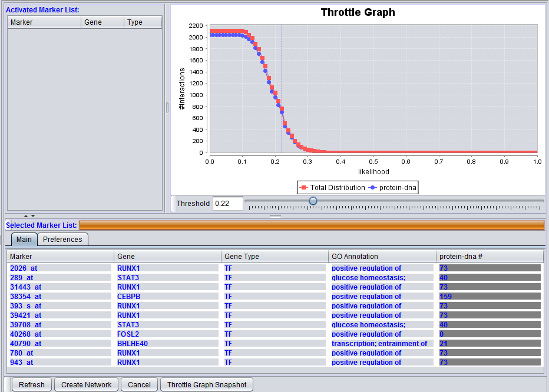Click the Threshold slider knob
This screenshot has height=392, width=549.
click(313, 201)
